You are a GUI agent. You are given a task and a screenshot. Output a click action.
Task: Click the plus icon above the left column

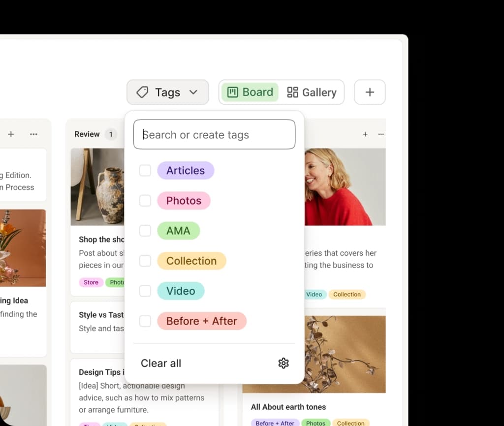(11, 134)
